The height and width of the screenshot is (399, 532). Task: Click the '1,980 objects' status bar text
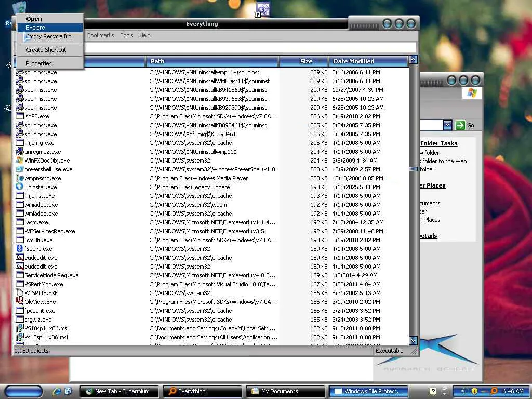[31, 351]
